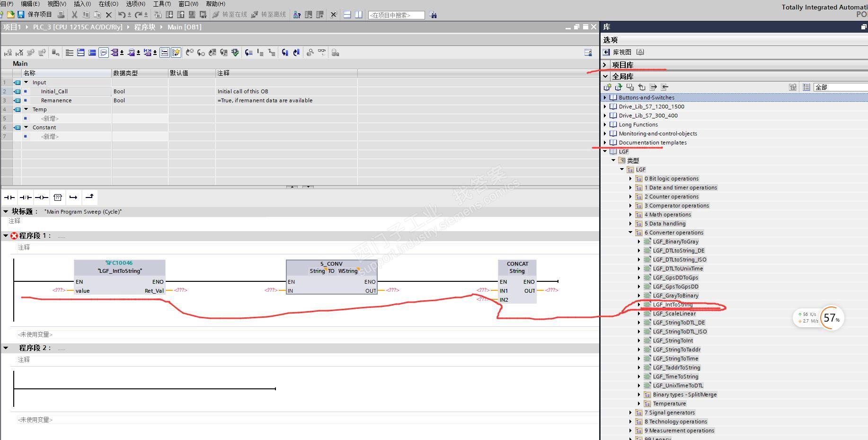Click the open branch icon
The width and height of the screenshot is (868, 440).
73,197
